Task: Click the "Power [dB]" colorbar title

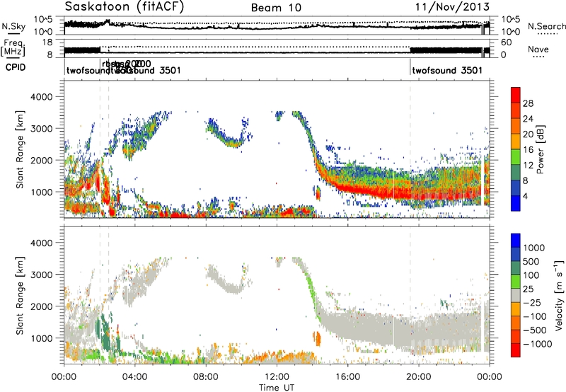Action: [x=540, y=149]
